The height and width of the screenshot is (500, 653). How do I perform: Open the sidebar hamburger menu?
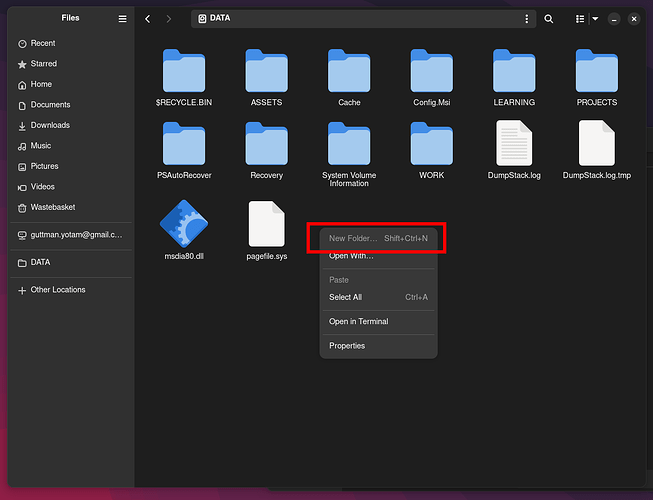click(122, 19)
